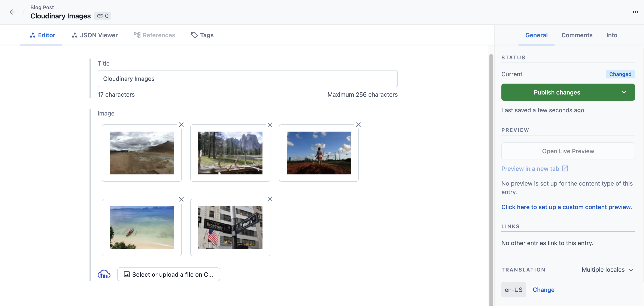Image resolution: width=644 pixels, height=306 pixels.
Task: Click the Tags icon
Action: [x=194, y=35]
